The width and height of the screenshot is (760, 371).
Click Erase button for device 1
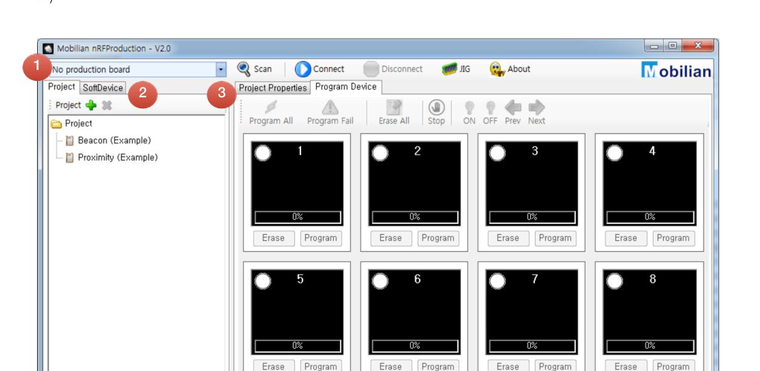coord(273,238)
